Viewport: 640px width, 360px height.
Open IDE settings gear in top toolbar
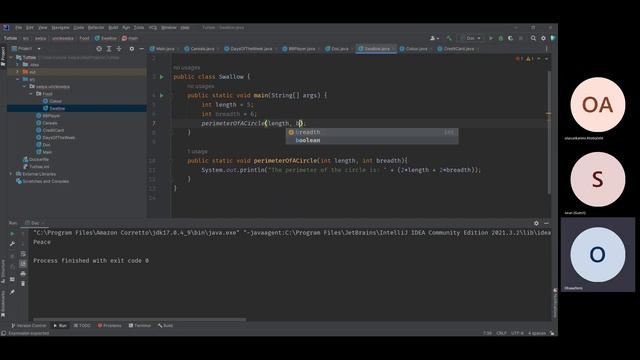pyautogui.click(x=543, y=38)
